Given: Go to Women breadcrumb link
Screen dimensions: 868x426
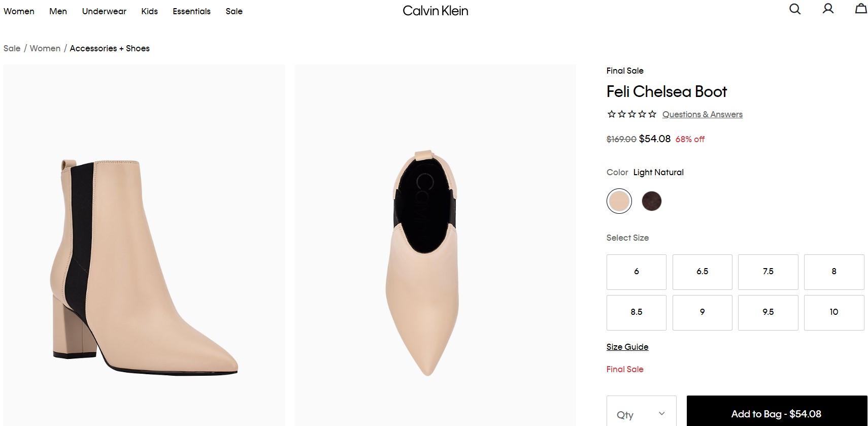Looking at the screenshot, I should (x=45, y=48).
